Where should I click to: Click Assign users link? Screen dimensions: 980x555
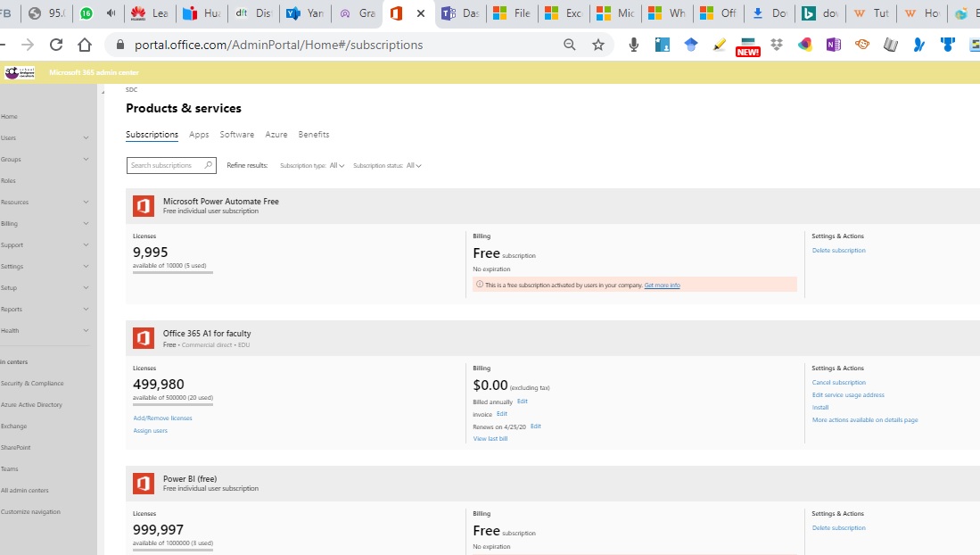(150, 430)
